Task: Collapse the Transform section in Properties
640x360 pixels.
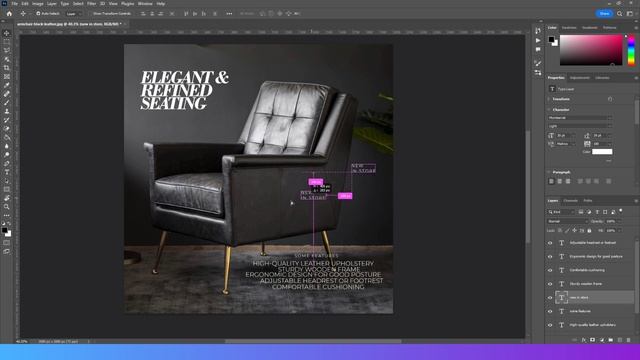Action: (549, 99)
